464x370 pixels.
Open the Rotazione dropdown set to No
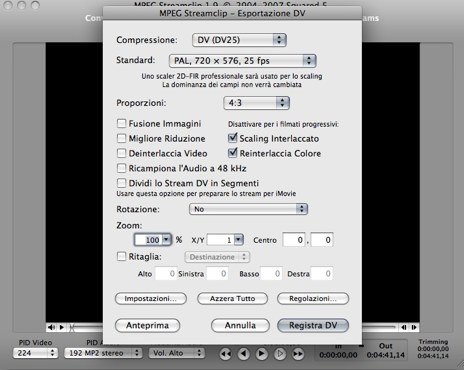[x=248, y=209]
